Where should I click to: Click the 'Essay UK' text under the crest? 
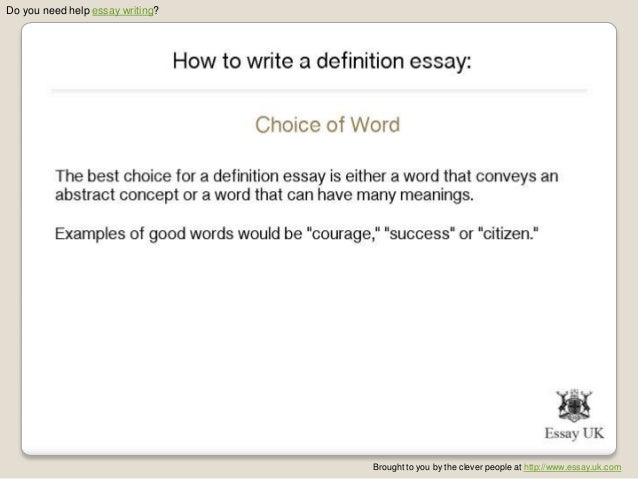(x=574, y=433)
